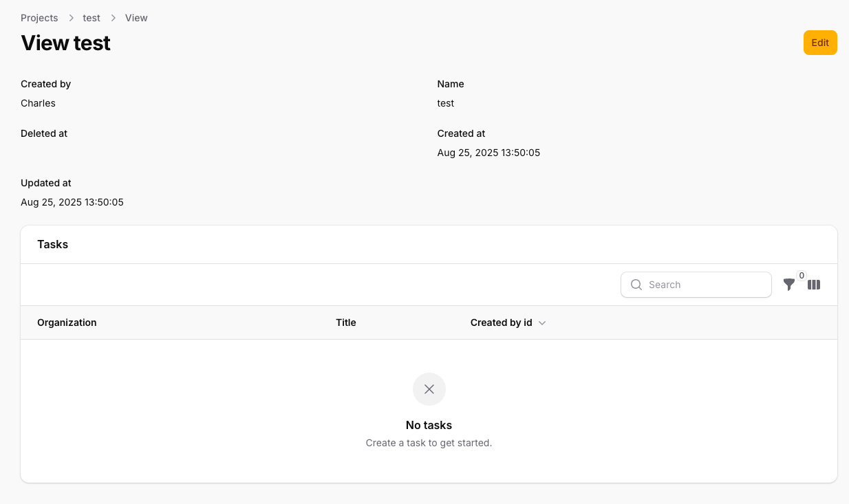The image size is (849, 504).
Task: Open the test breadcrumb link
Action: [x=92, y=18]
